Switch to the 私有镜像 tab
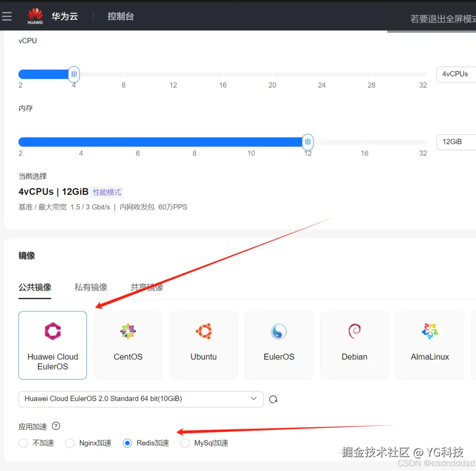This screenshot has height=471, width=476. coord(91,287)
